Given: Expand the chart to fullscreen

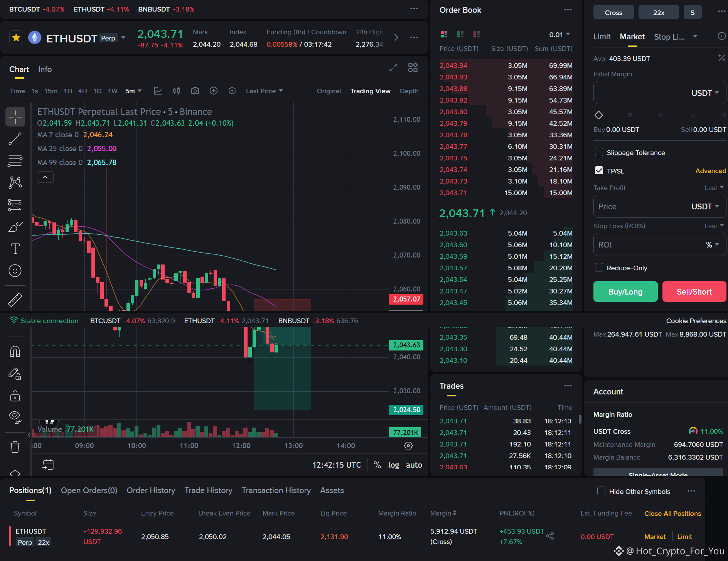Looking at the screenshot, I should tap(393, 68).
